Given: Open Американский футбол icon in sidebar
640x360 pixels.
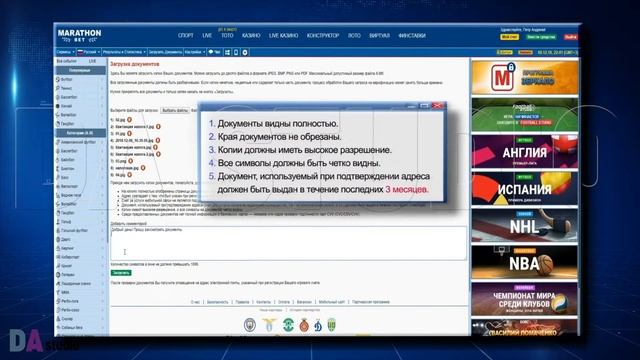Looking at the screenshot, I should [x=58, y=142].
